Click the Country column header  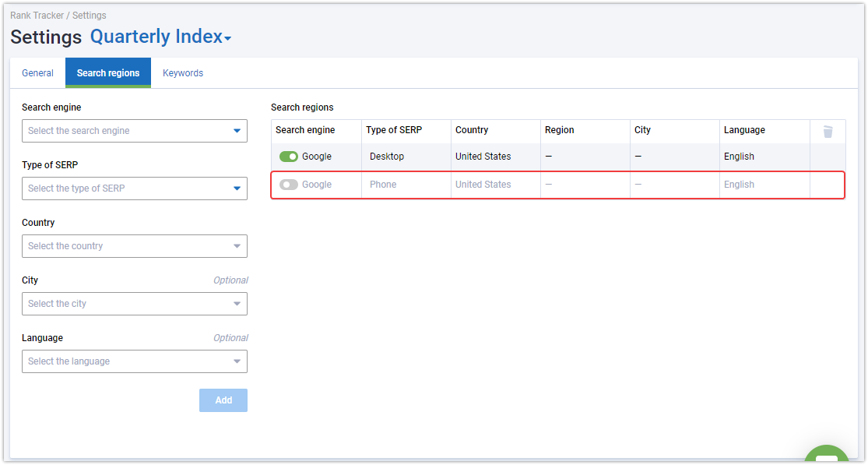tap(472, 130)
